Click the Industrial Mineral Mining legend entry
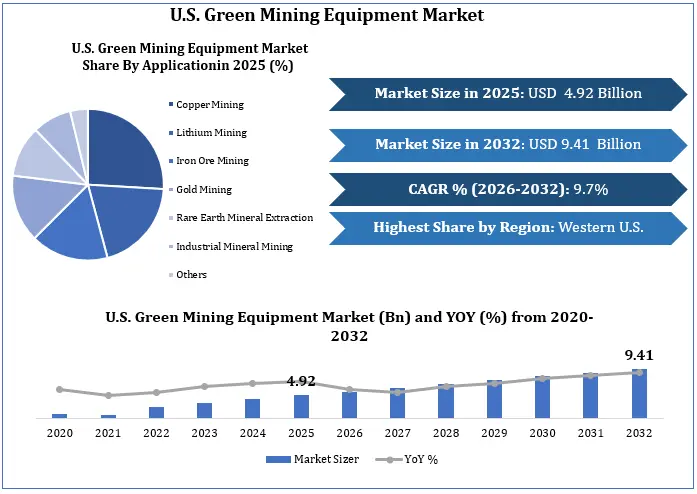The image size is (697, 494). [x=231, y=246]
